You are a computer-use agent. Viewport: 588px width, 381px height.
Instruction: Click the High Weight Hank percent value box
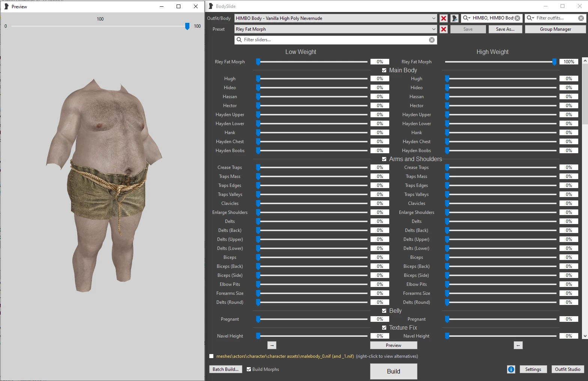pyautogui.click(x=569, y=133)
